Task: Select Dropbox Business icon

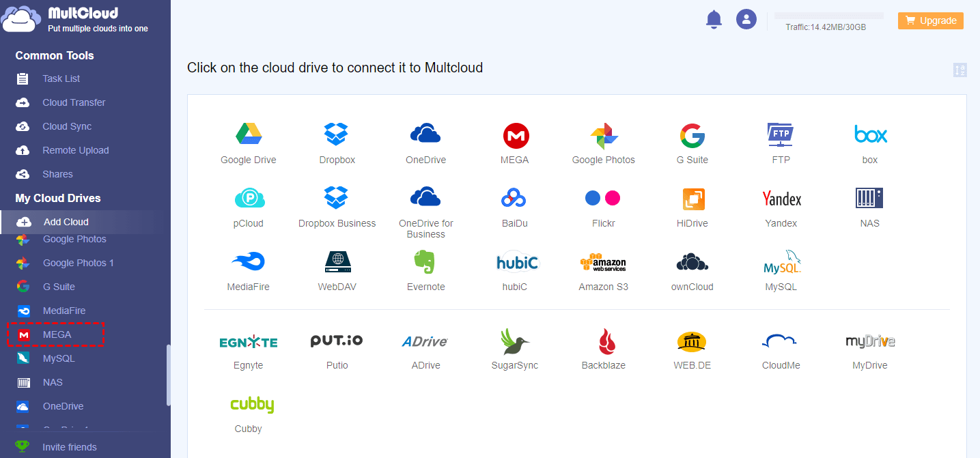Action: pos(337,198)
